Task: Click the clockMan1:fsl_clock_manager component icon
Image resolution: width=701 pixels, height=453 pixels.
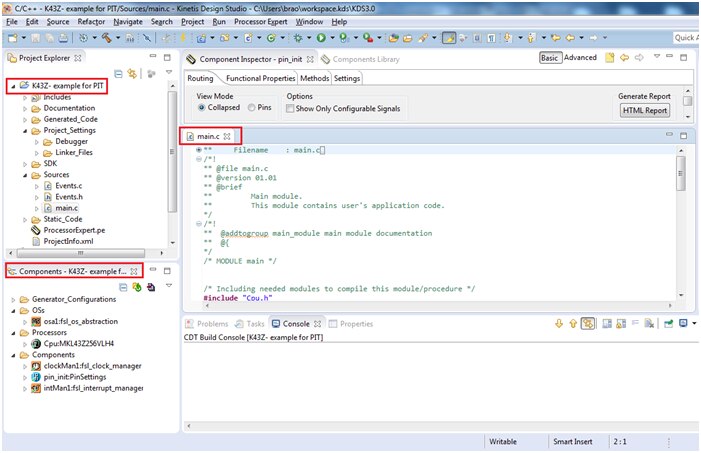Action: coord(37,366)
